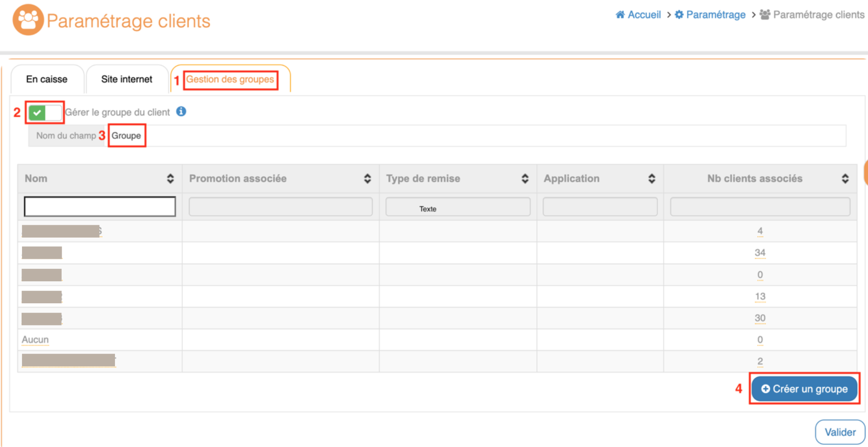Click the info icon beside Gérer le groupe
The image size is (868, 447).
(x=181, y=112)
